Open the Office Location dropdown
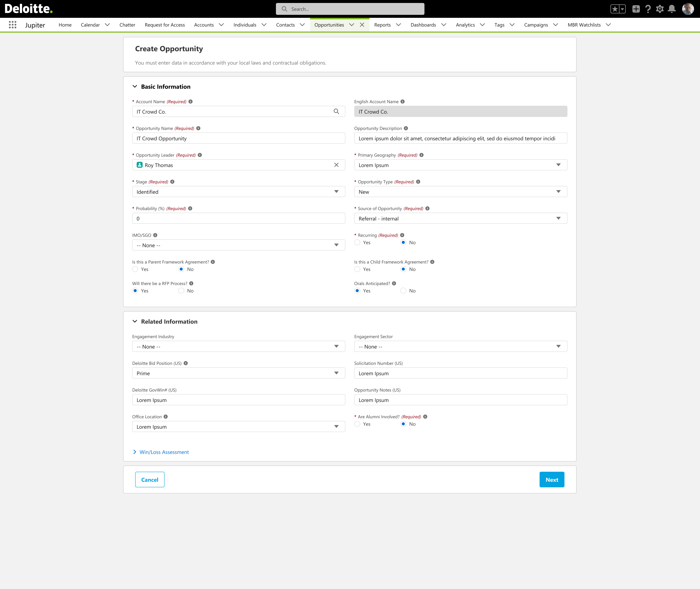 (239, 427)
